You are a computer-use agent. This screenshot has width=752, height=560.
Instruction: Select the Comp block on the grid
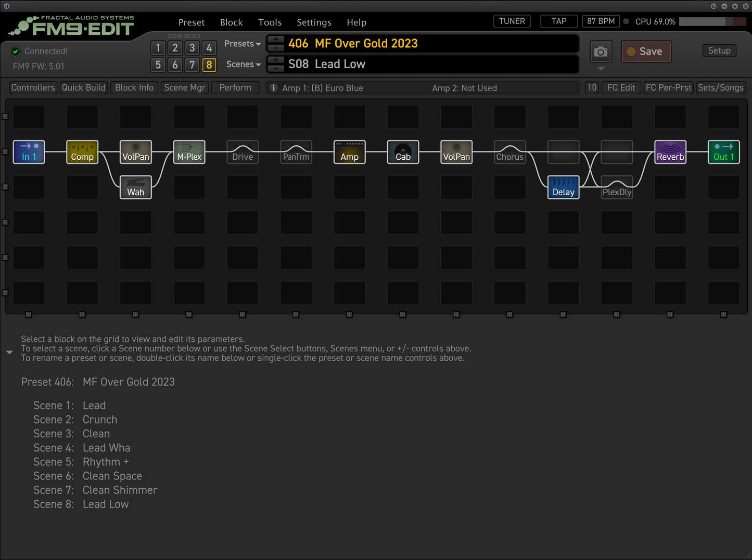[x=82, y=152]
